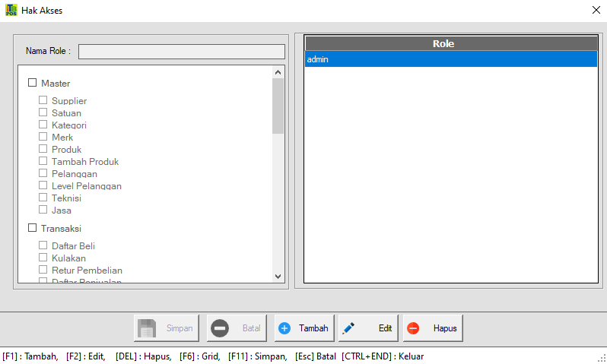Image resolution: width=607 pixels, height=364 pixels.
Task: Click inside the Nama Role text field
Action: tap(182, 52)
